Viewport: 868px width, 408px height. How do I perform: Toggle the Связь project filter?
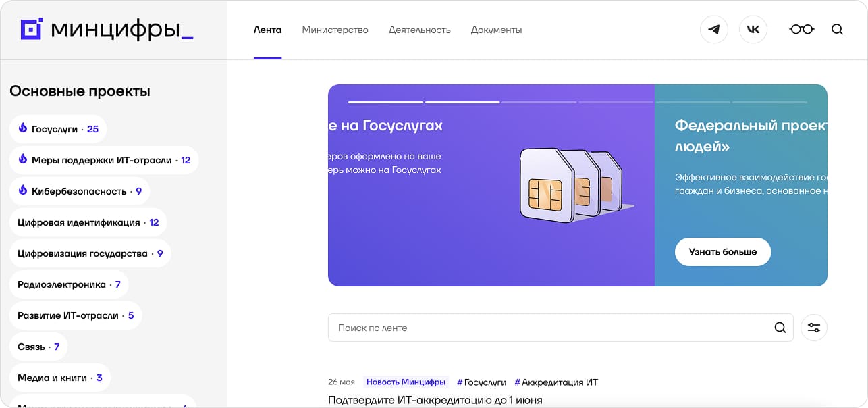pos(38,347)
